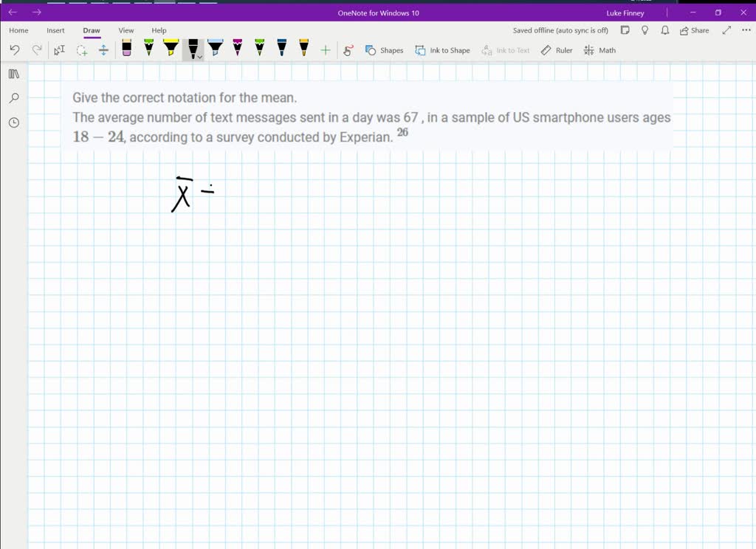Click the Share button

pyautogui.click(x=694, y=30)
